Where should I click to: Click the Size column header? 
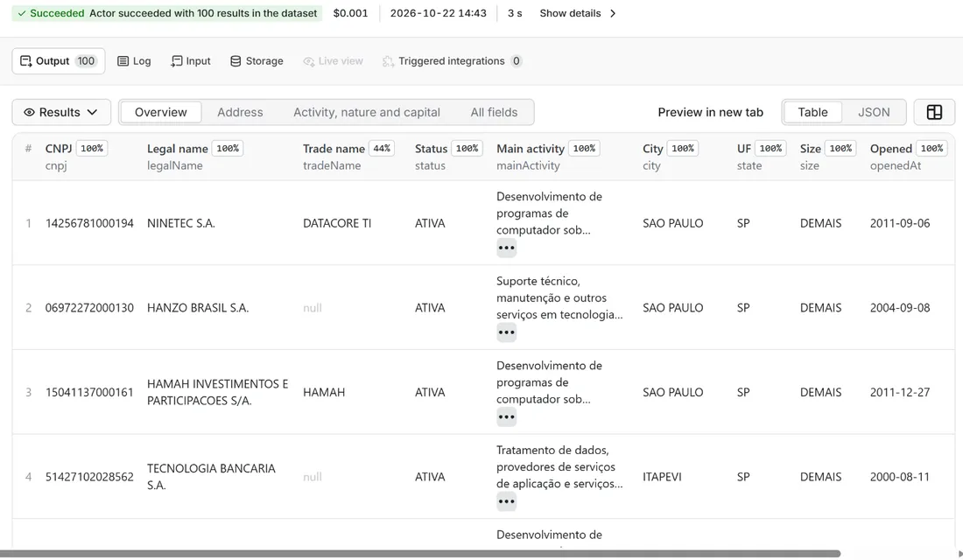[811, 149]
